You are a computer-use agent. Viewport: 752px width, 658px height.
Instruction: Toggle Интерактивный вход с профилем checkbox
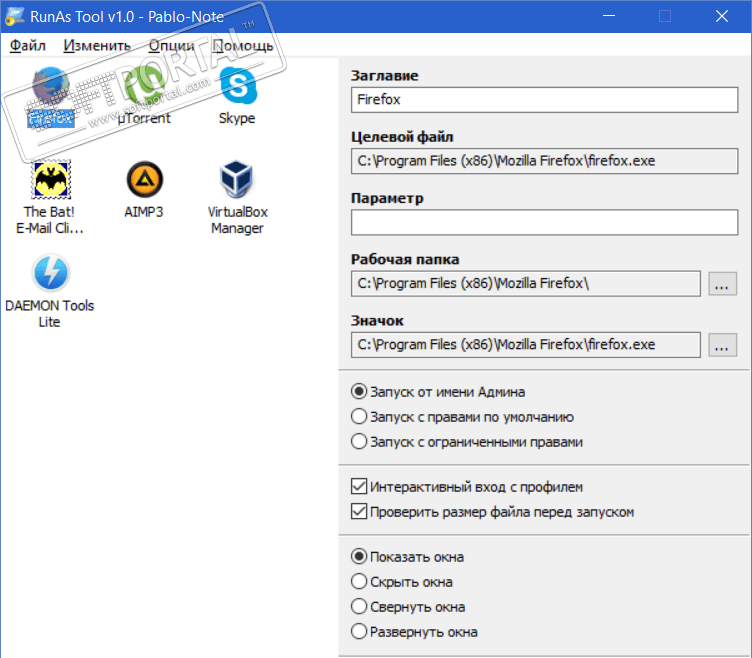point(359,486)
